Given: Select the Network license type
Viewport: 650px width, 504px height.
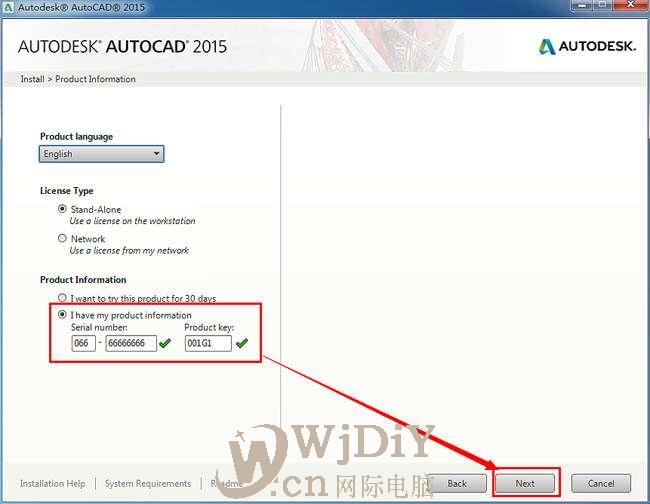Looking at the screenshot, I should (x=62, y=238).
